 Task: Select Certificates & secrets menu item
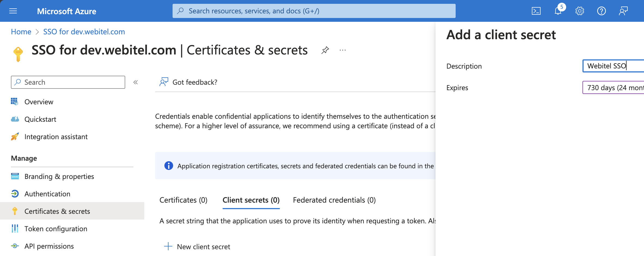point(72,211)
